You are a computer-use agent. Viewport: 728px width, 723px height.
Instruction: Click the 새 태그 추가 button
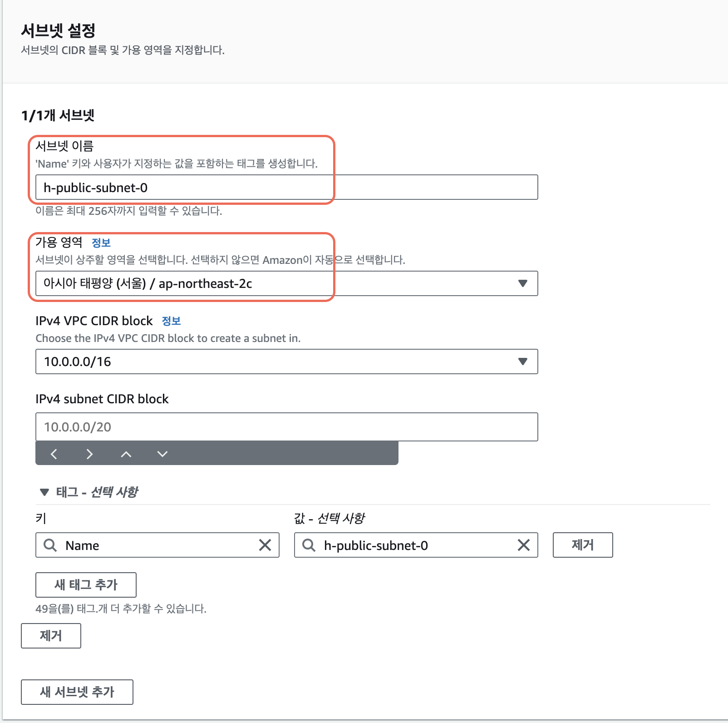(86, 585)
